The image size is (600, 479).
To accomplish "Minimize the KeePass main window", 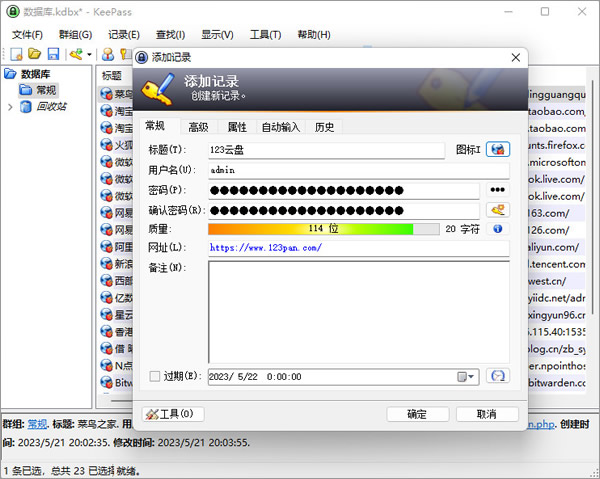I will click(508, 12).
